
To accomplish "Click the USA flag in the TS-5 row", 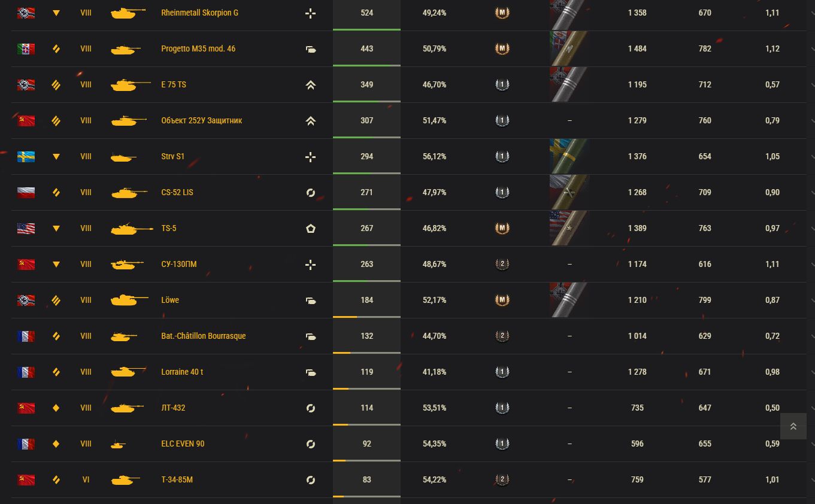I will coord(26,229).
